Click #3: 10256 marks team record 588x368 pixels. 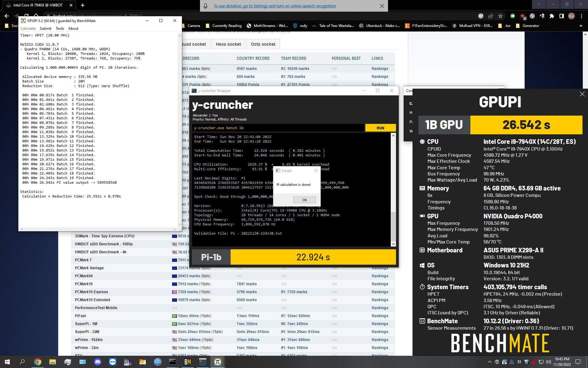coord(295,69)
